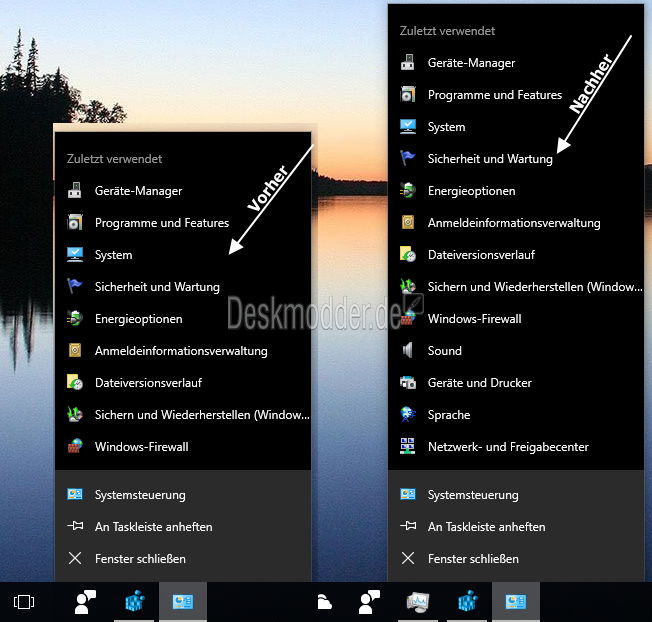This screenshot has height=622, width=652.
Task: Click the Energieoptionen icon in the left jump list
Action: [x=75, y=319]
